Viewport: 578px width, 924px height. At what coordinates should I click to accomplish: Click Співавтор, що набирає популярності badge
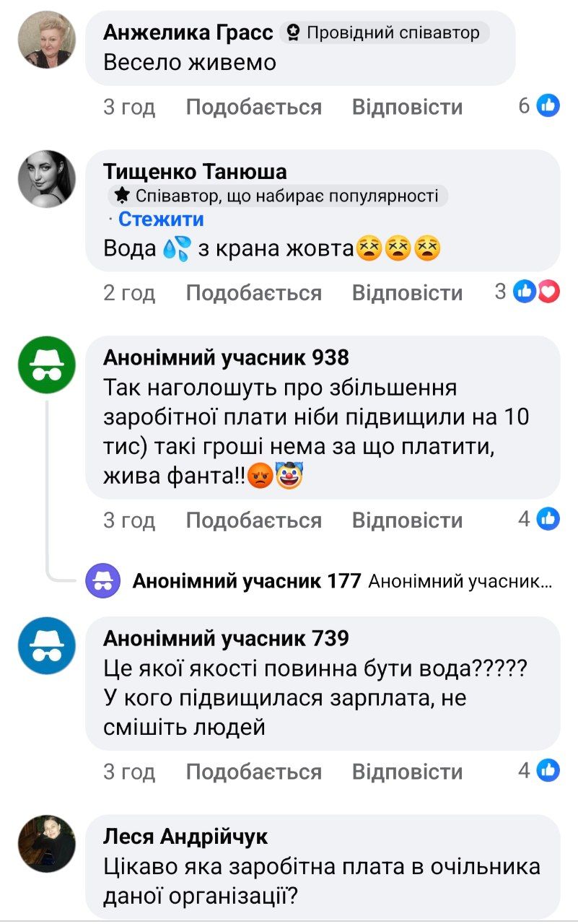tap(279, 196)
